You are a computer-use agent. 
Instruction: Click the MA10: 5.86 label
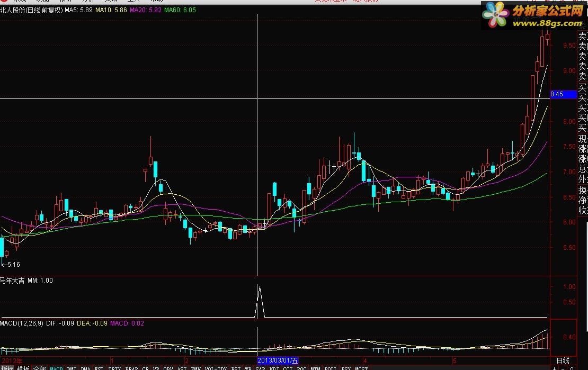pos(111,10)
